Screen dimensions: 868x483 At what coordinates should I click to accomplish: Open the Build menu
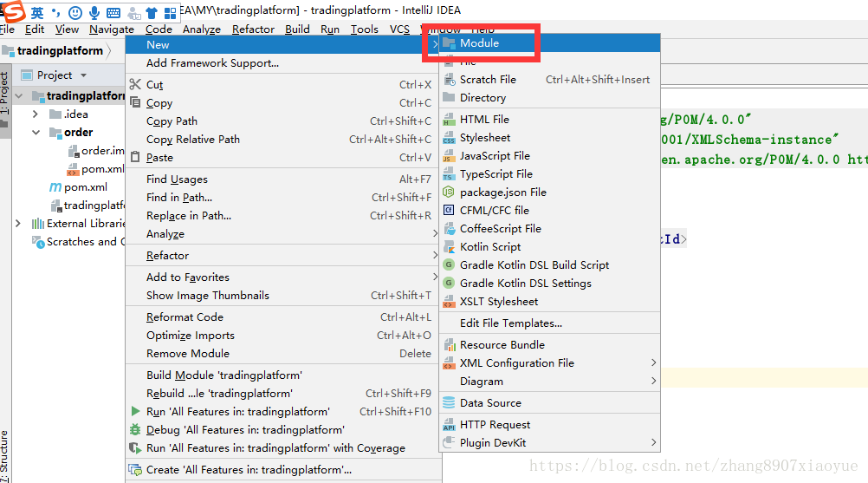[x=297, y=29]
